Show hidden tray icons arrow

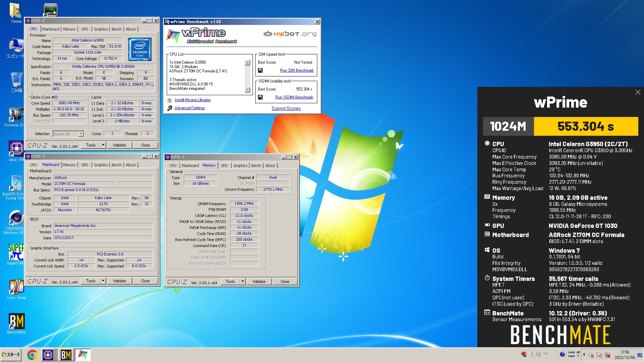pos(584,355)
